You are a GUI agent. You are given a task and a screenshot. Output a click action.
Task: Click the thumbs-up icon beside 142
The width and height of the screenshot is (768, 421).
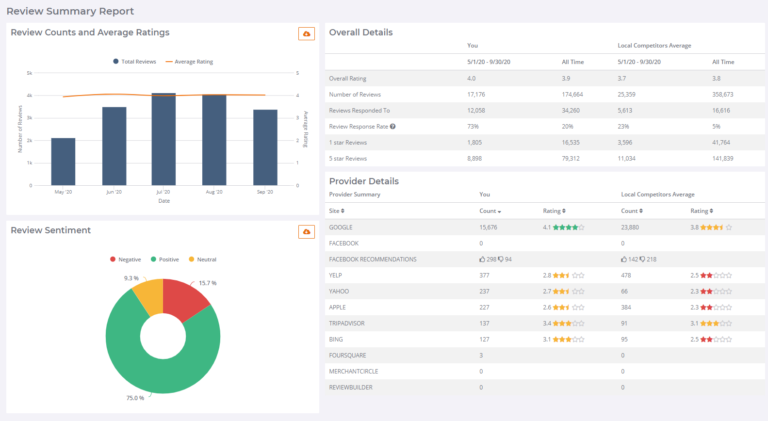(624, 259)
